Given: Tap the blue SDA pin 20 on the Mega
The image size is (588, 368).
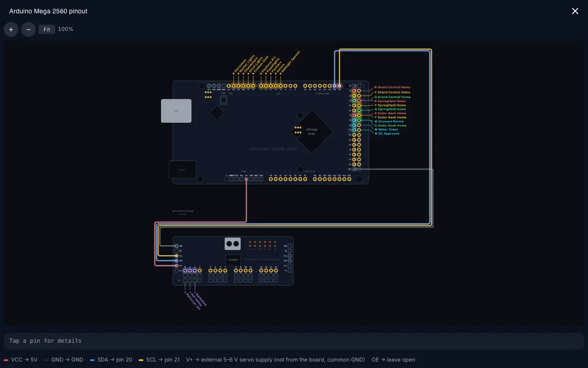Looking at the screenshot, I should (x=334, y=86).
